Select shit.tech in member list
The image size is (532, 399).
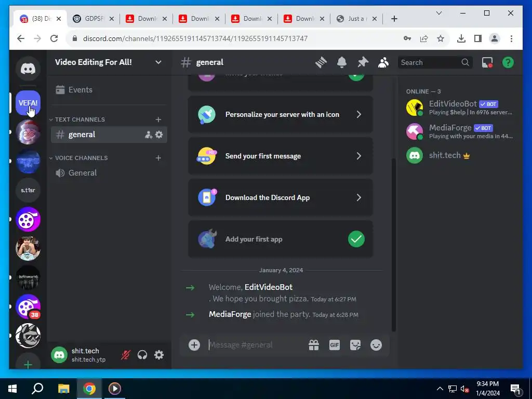pos(460,155)
